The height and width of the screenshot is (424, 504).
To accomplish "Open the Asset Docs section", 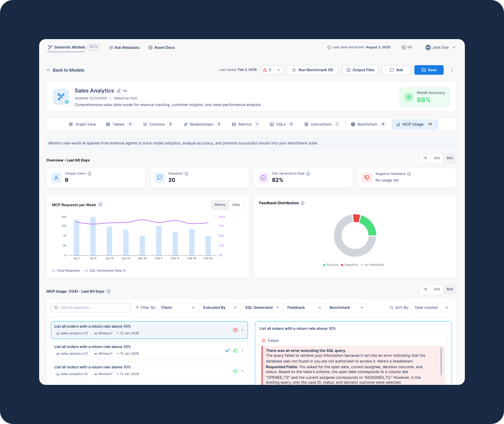I will (x=162, y=48).
